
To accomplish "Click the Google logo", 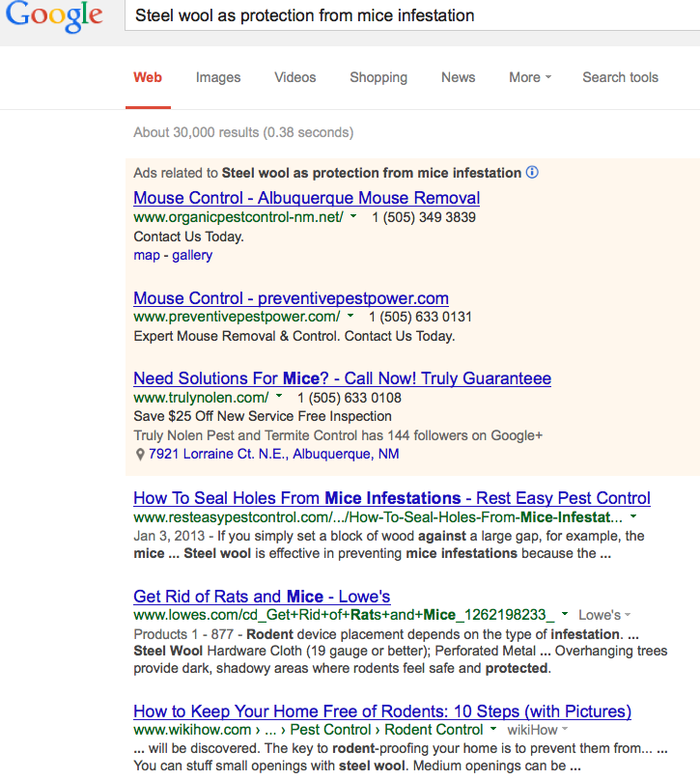I will [54, 15].
